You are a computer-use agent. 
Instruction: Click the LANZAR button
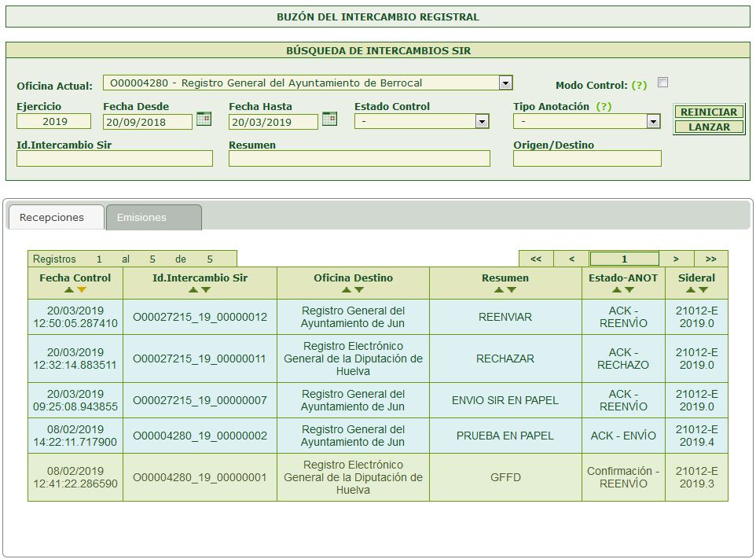coord(709,127)
